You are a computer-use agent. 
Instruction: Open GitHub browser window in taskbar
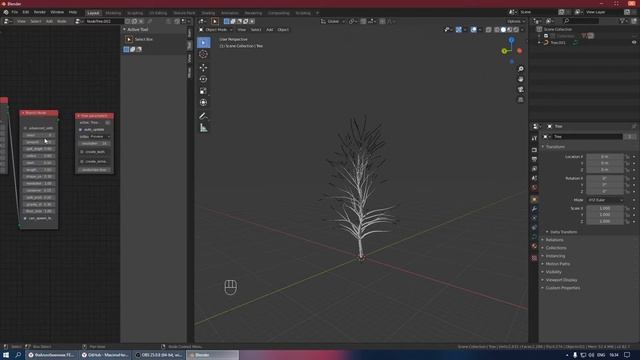(105, 355)
